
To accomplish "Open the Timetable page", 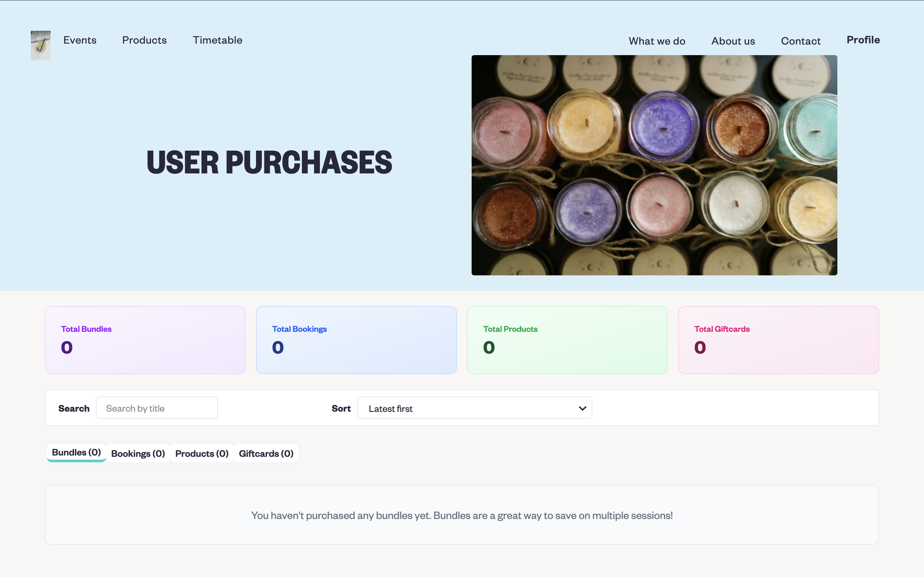I will click(217, 40).
